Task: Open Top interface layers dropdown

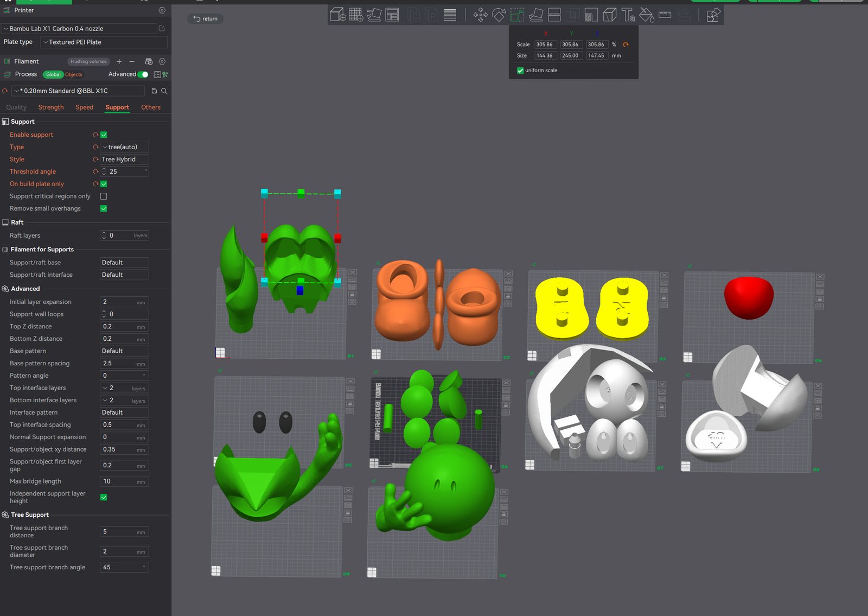Action: [x=124, y=388]
